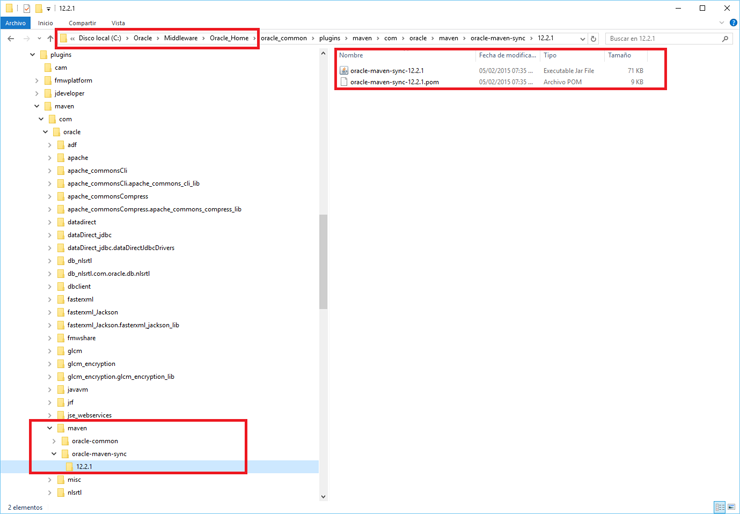
Task: Collapse the com tree node
Action: point(41,119)
